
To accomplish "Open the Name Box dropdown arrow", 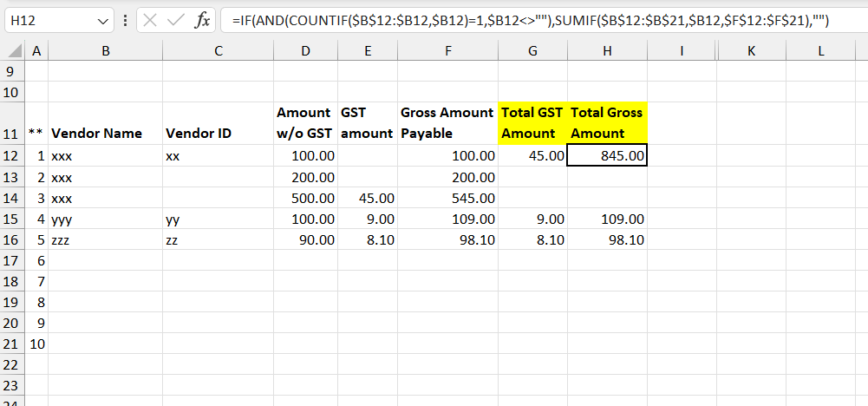I will (x=102, y=22).
